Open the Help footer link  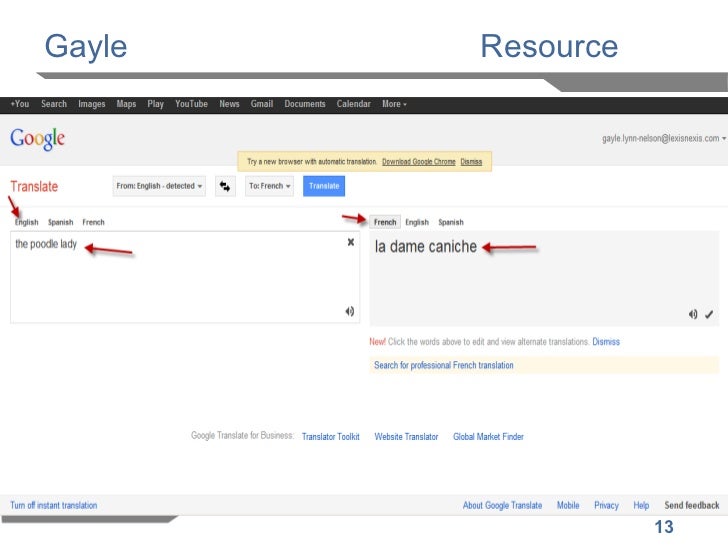[641, 505]
